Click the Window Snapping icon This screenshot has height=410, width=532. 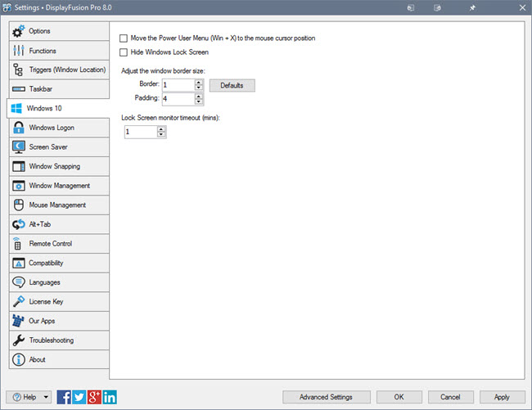19,166
